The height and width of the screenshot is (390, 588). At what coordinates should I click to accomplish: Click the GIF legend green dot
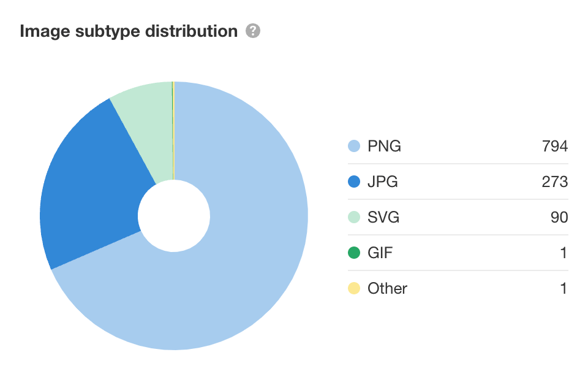353,253
